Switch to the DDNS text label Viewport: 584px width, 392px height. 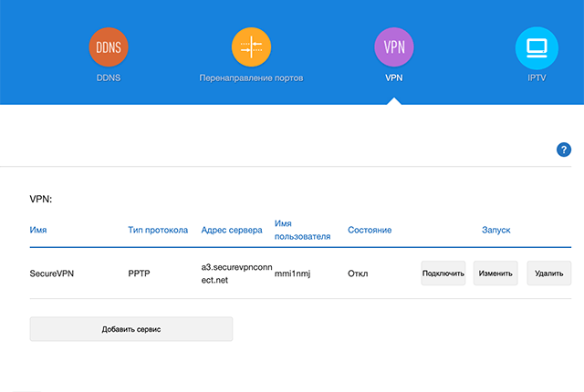pos(109,78)
